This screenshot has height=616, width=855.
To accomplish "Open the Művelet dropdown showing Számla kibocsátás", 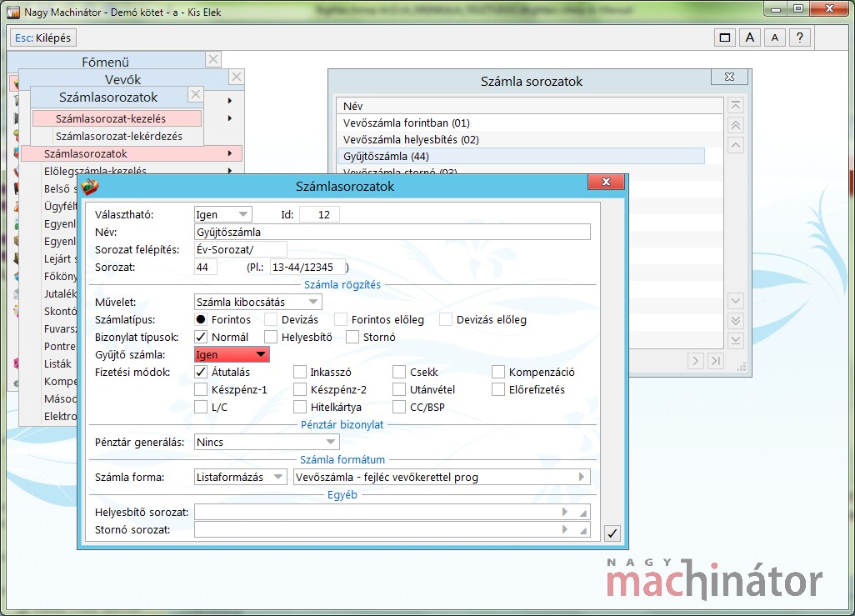I will [x=258, y=302].
